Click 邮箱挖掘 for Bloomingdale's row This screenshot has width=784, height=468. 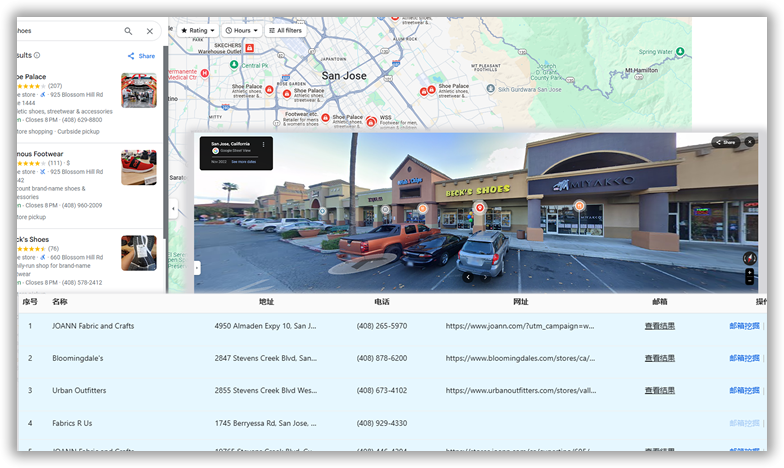click(x=744, y=358)
